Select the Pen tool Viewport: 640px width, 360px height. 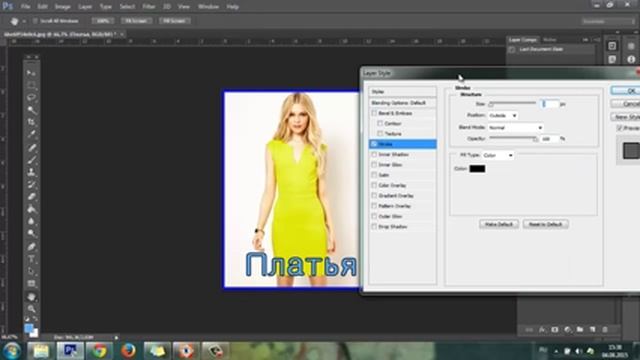pyautogui.click(x=31, y=247)
